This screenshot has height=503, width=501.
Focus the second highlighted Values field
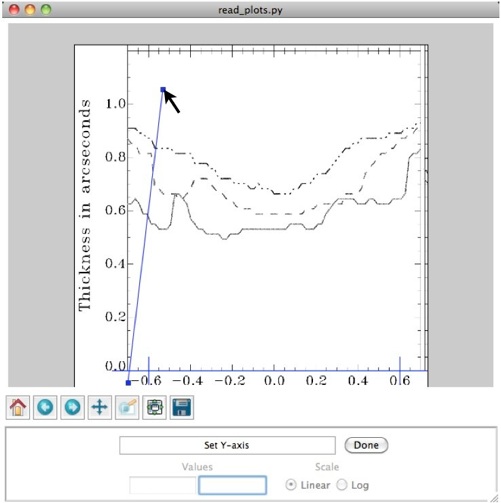pyautogui.click(x=232, y=485)
